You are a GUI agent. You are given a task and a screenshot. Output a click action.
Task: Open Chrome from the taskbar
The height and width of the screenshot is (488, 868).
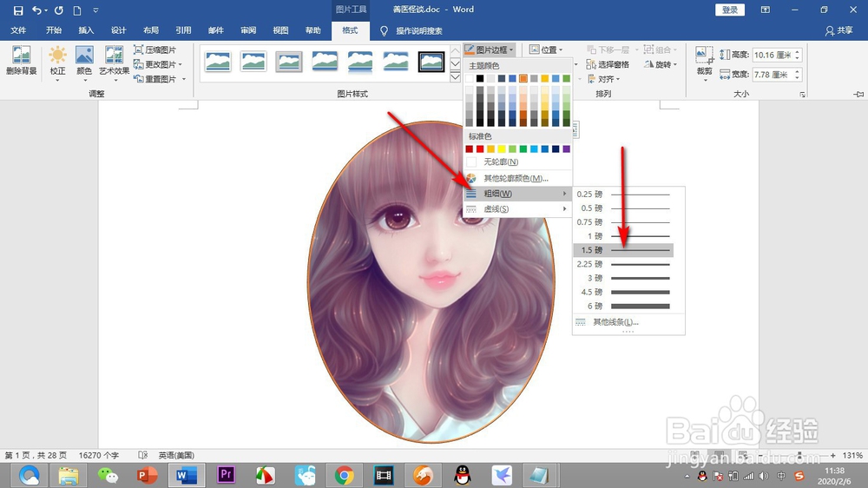(344, 475)
